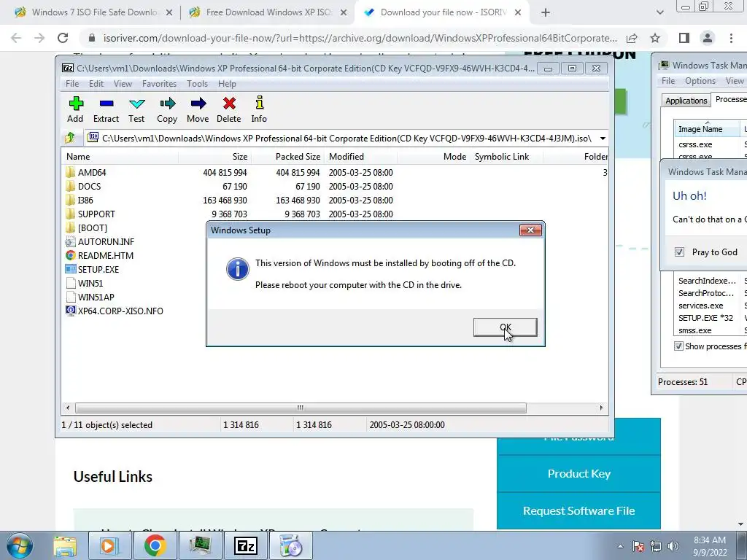Open Windows Explorer from the taskbar

tap(65, 546)
